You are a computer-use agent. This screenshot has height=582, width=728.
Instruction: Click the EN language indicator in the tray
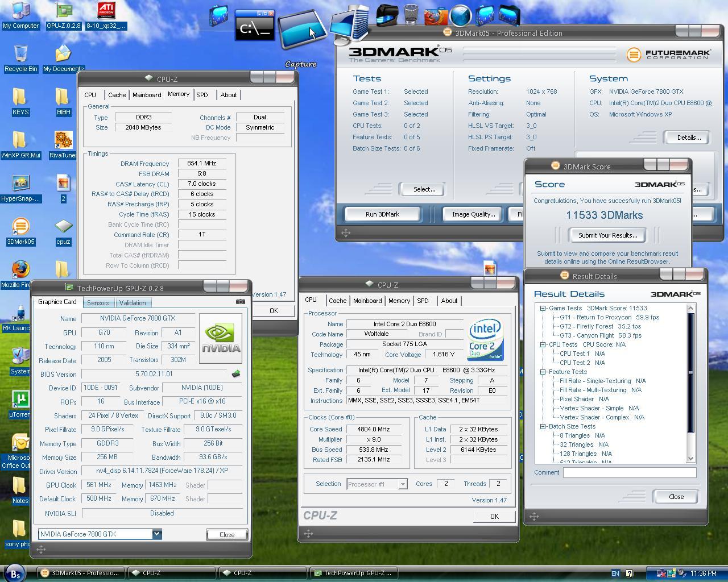pos(615,573)
